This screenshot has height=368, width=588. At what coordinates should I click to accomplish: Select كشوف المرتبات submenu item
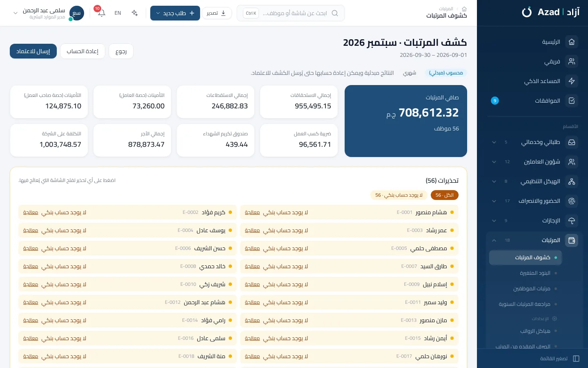pos(526,258)
